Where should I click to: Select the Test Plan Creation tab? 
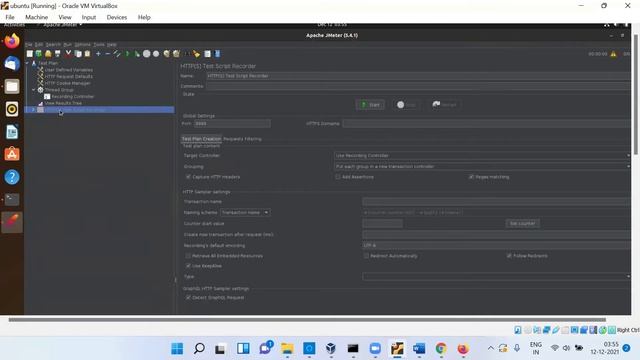click(201, 139)
